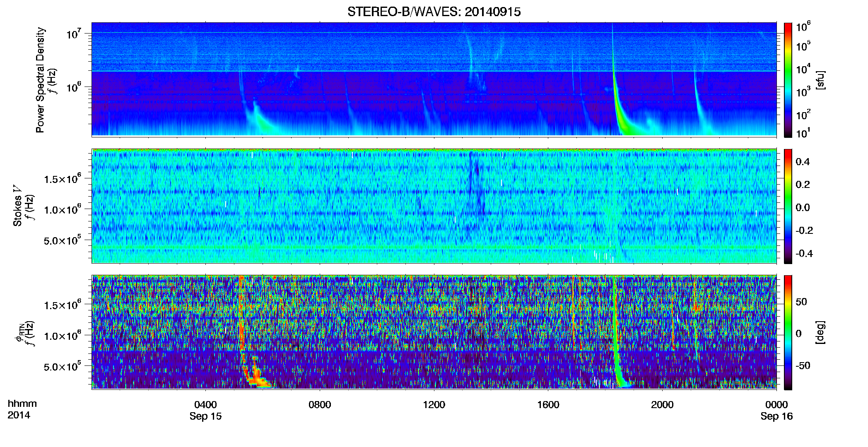Click the Stokes V colorbar
Viewport: 868px width, 447px height.
point(788,206)
